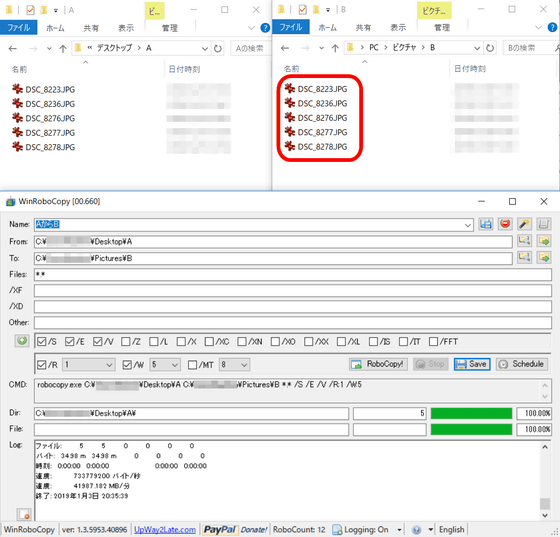Open the From folder in Explorer

click(x=544, y=241)
